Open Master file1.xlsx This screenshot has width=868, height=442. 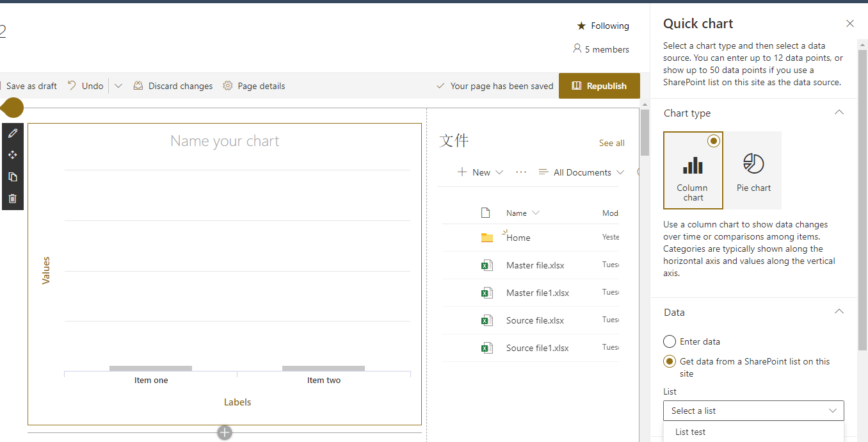click(538, 293)
